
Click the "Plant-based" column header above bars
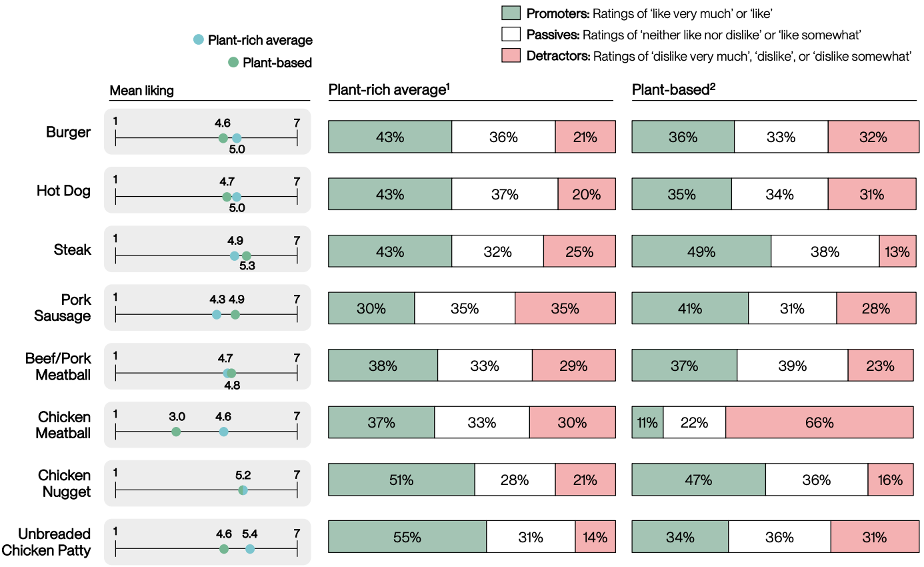pyautogui.click(x=673, y=90)
